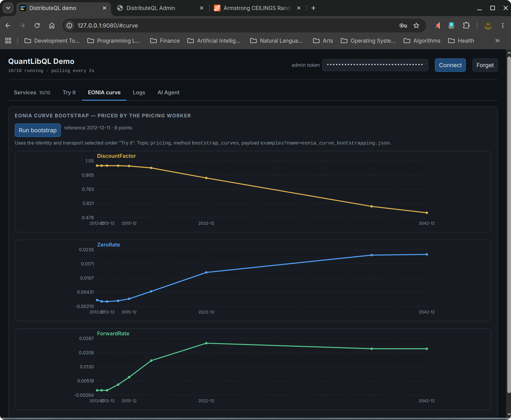Open saved passwords key icon
The width and height of the screenshot is (511, 420).
(x=403, y=25)
